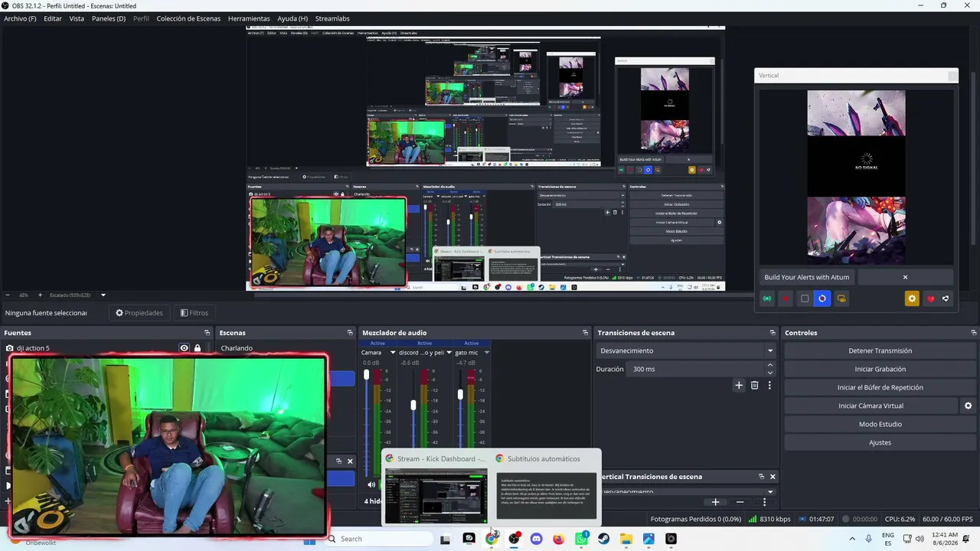Open scene transition properties three-dot menu
The image size is (980, 551).
click(x=769, y=386)
